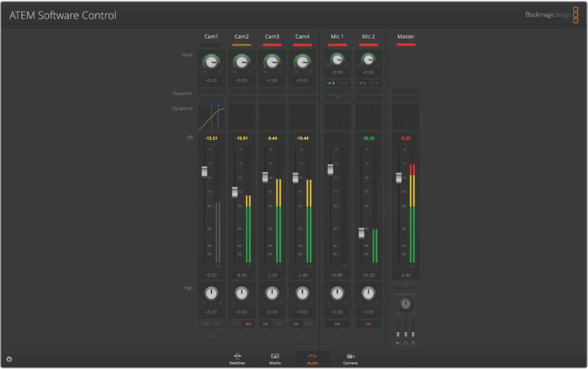Click the Master headphones icon below faders
Viewport: 588px width, 369px height.
pyautogui.click(x=406, y=343)
